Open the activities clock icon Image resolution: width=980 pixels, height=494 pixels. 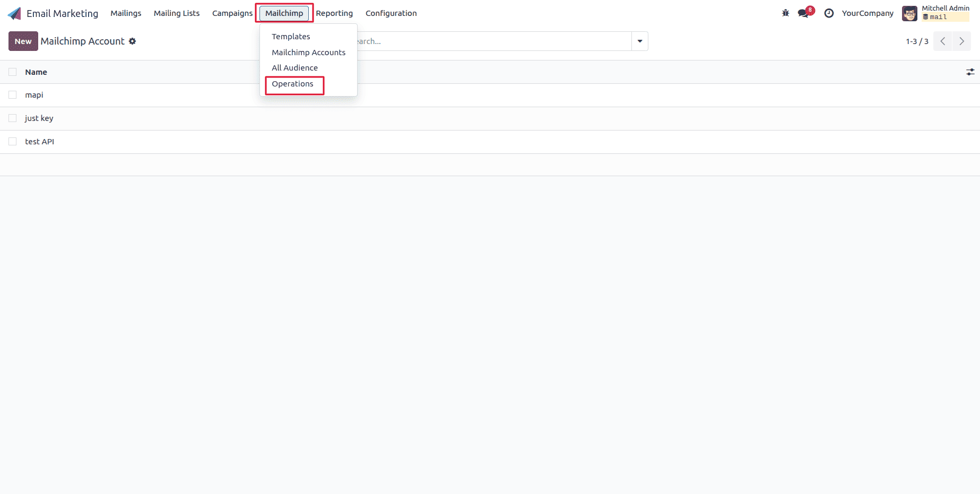pyautogui.click(x=829, y=13)
